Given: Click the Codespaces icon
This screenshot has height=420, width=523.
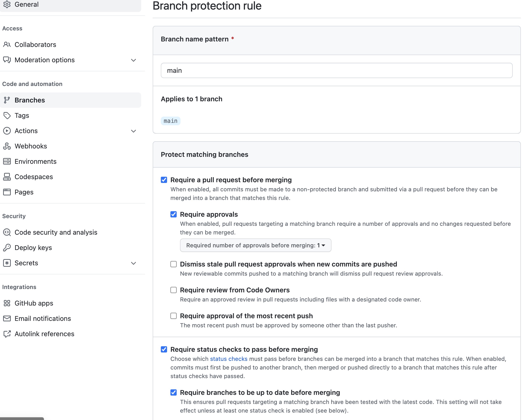Looking at the screenshot, I should tap(7, 177).
